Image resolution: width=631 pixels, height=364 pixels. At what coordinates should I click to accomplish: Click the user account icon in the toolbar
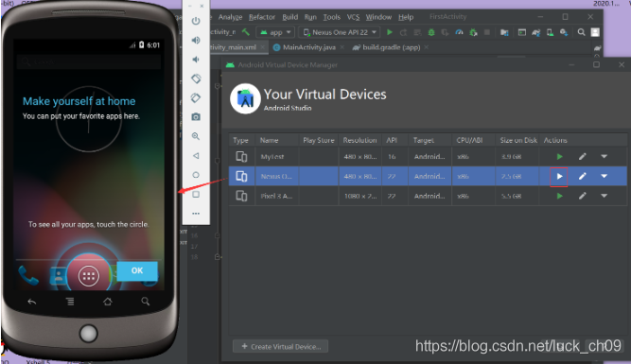595,32
